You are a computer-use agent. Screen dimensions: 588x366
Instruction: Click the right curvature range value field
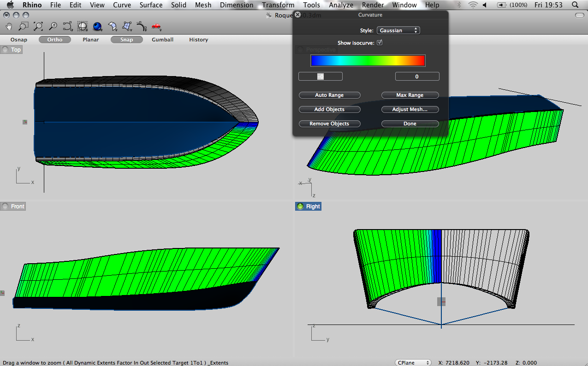click(x=417, y=77)
